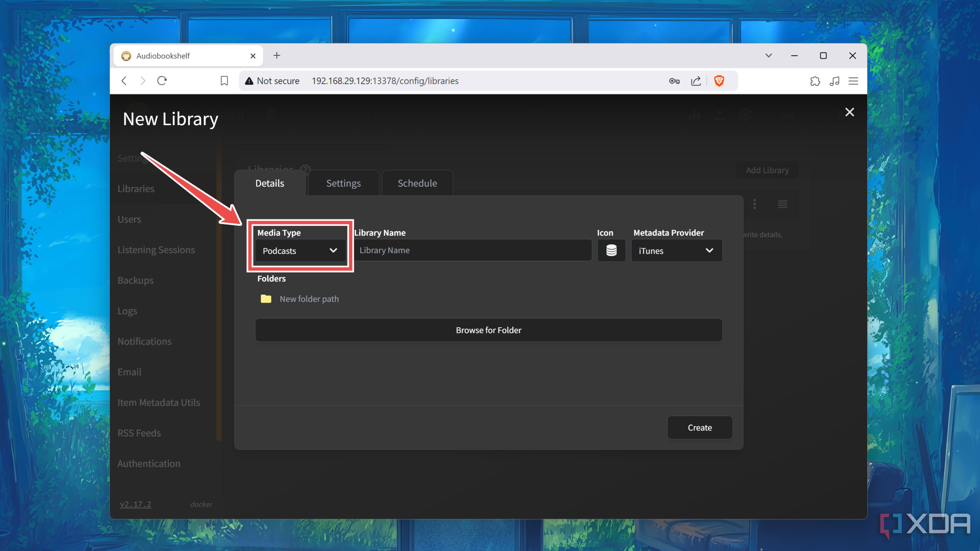The height and width of the screenshot is (551, 980).
Task: Click the list view icon near Add Library
Action: (782, 204)
